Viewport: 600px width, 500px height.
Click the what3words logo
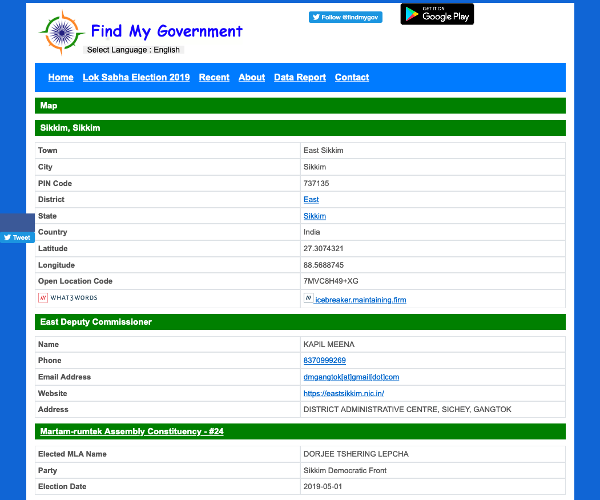click(x=68, y=298)
